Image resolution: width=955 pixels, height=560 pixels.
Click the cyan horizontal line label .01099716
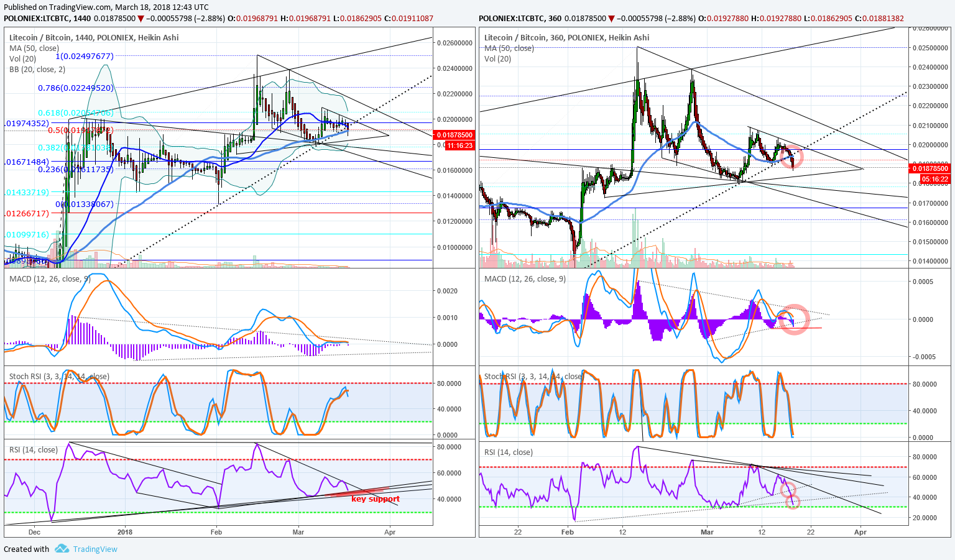click(27, 234)
